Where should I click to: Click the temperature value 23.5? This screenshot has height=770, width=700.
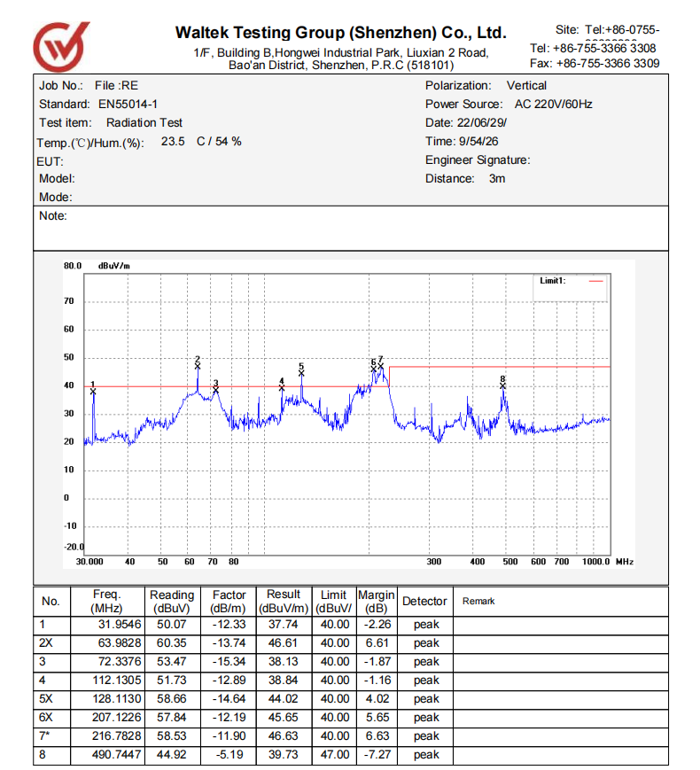pyautogui.click(x=173, y=142)
